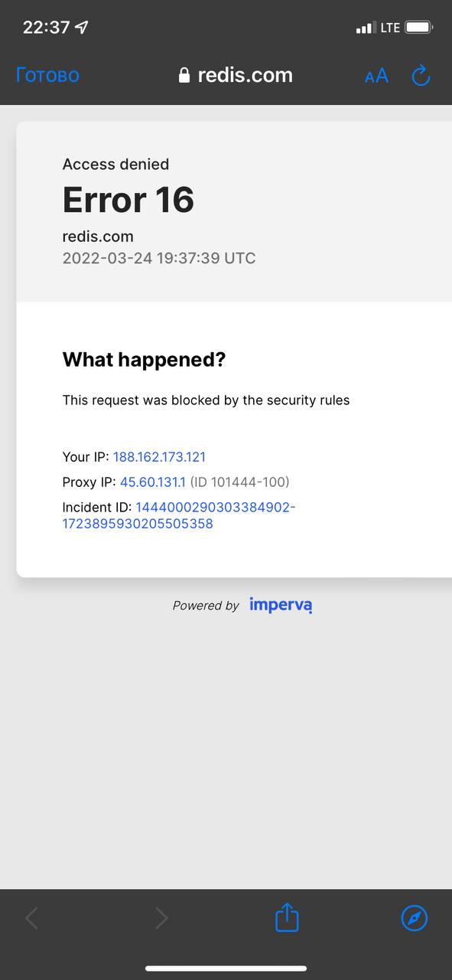Tap the reload page icon

pyautogui.click(x=421, y=75)
